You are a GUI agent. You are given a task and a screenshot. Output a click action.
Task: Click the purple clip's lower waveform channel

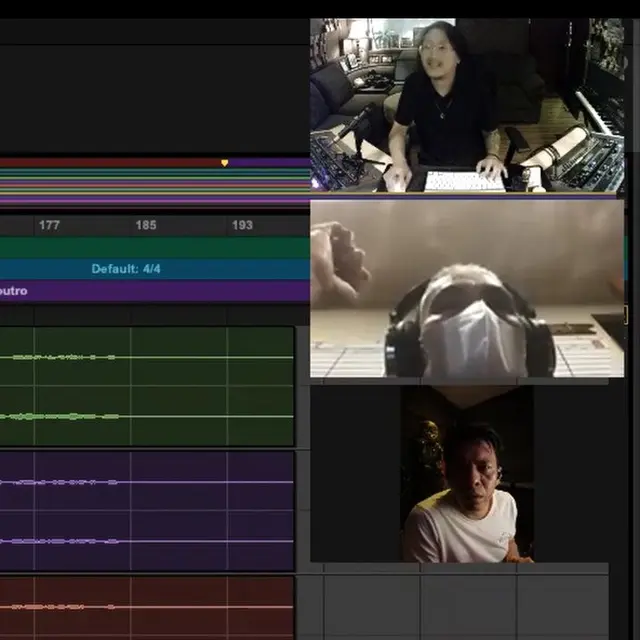pos(147,541)
